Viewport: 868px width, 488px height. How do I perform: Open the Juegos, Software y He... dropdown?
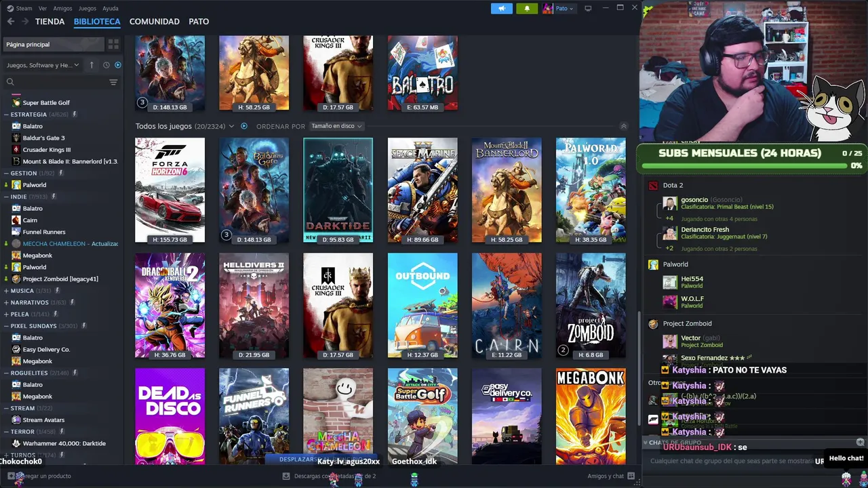(x=43, y=65)
